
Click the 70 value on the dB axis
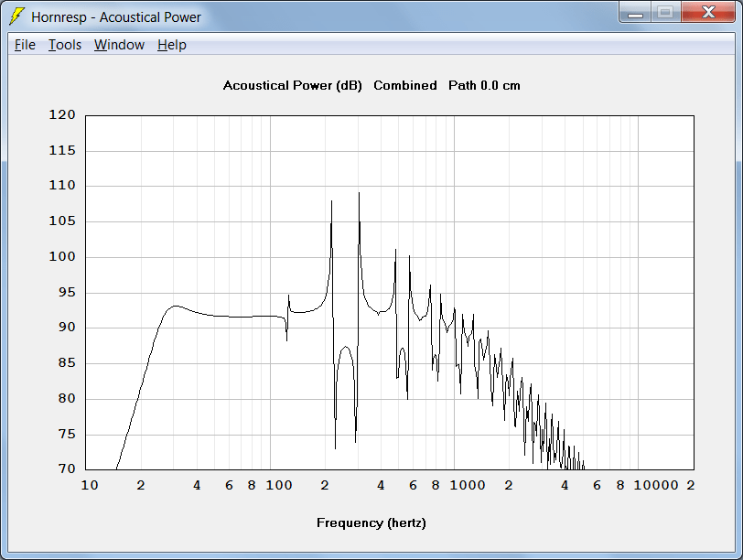click(x=67, y=468)
